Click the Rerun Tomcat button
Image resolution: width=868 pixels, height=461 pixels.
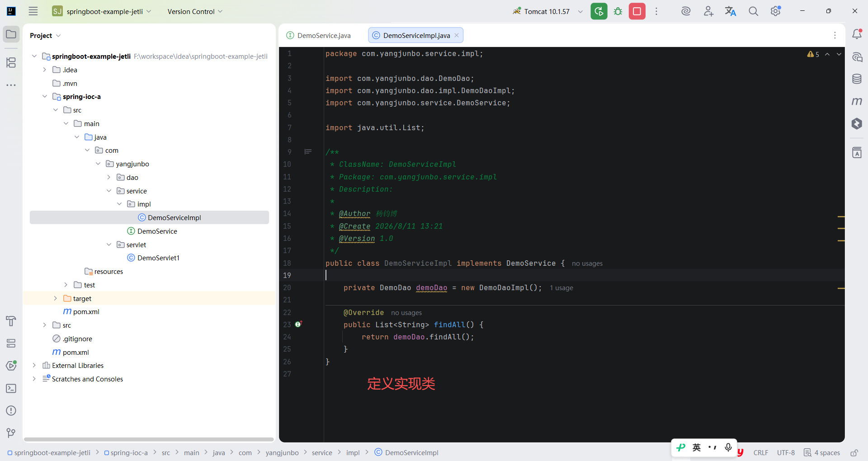click(x=599, y=11)
